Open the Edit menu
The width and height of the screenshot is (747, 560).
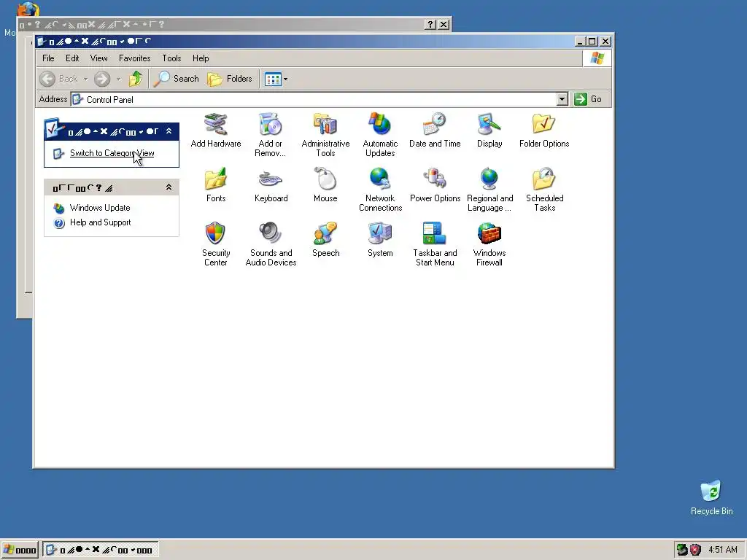pos(72,58)
